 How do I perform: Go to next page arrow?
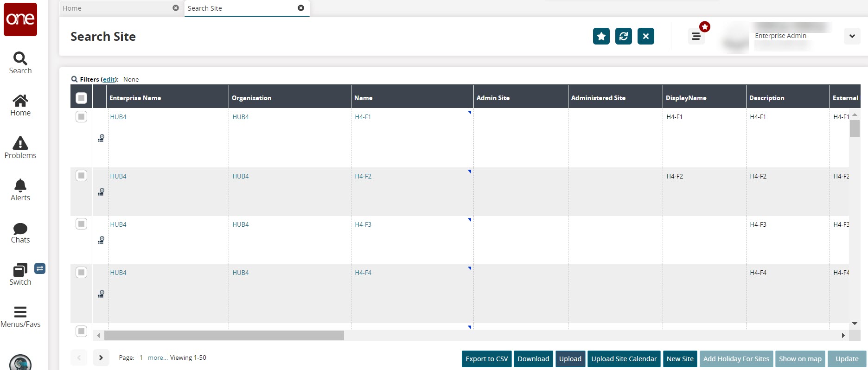click(x=101, y=357)
